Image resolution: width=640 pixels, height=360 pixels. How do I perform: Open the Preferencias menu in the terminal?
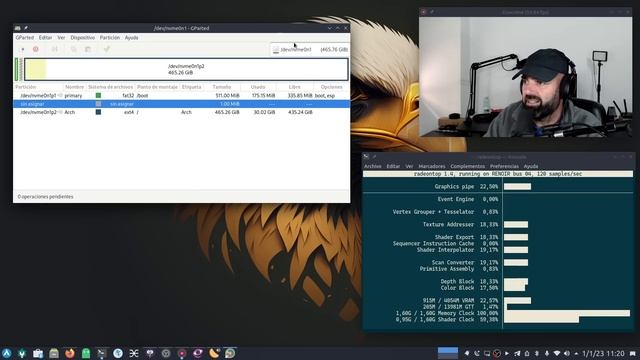click(504, 166)
